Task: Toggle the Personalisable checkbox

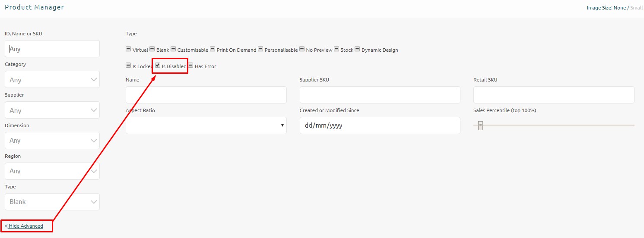Action: click(260, 49)
